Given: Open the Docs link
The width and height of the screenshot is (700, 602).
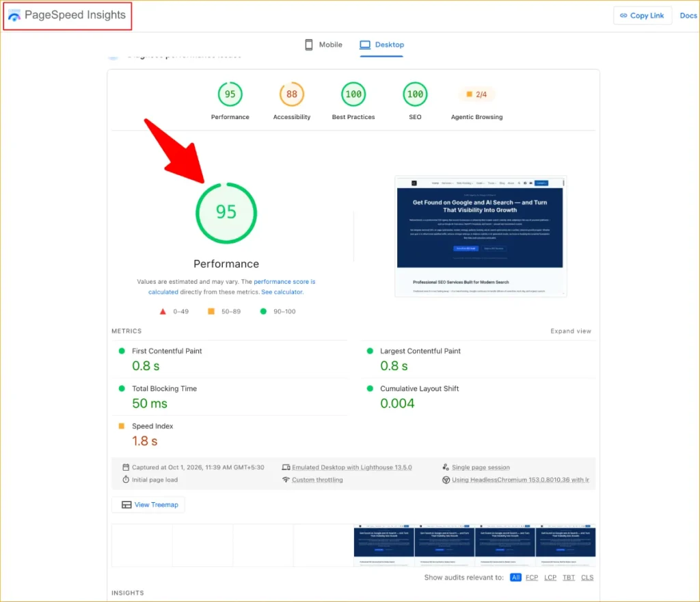Looking at the screenshot, I should tap(688, 16).
